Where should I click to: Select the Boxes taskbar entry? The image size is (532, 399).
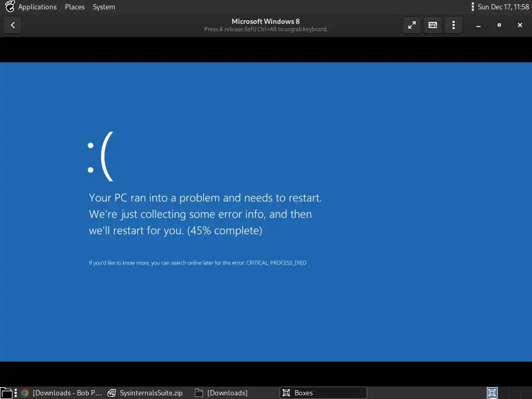pyautogui.click(x=323, y=393)
